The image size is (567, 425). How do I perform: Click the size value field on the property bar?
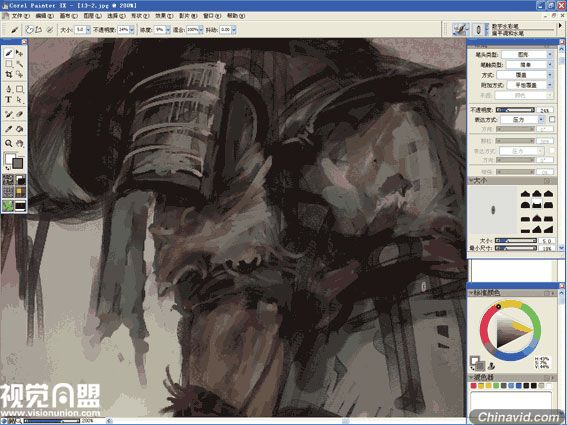(x=80, y=30)
